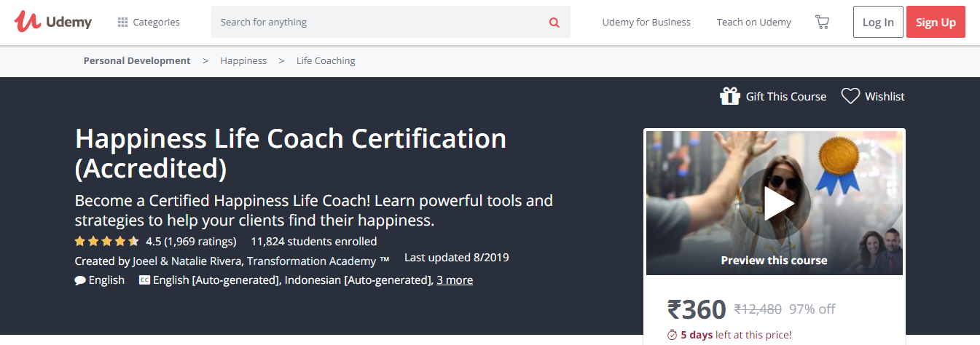Navigate to Personal Development breadcrumb
The image size is (980, 345).
click(x=137, y=61)
